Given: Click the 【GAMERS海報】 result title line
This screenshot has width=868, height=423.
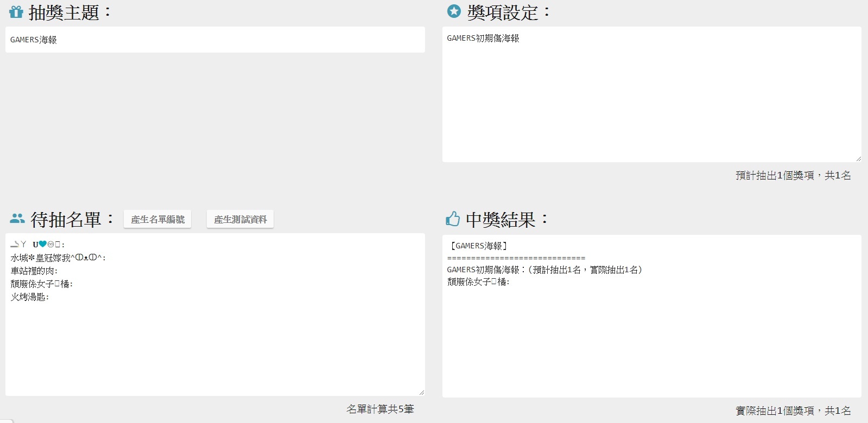Looking at the screenshot, I should click(478, 246).
